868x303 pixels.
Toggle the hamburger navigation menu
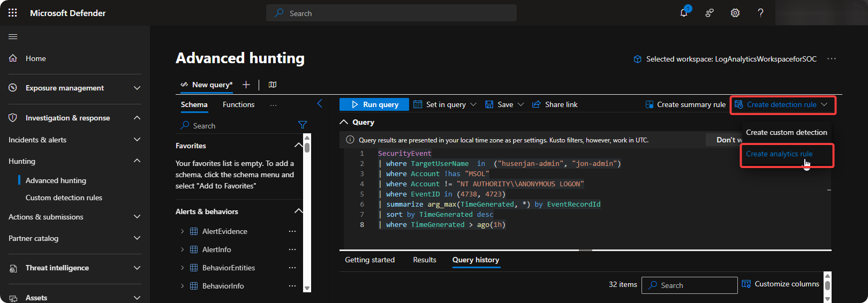click(13, 36)
